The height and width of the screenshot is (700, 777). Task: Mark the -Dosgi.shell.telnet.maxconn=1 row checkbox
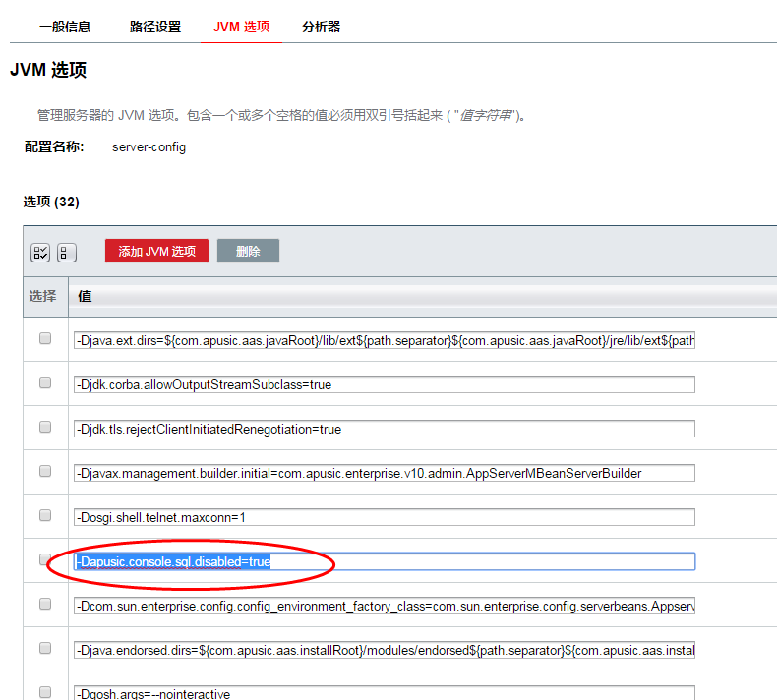[x=45, y=516]
